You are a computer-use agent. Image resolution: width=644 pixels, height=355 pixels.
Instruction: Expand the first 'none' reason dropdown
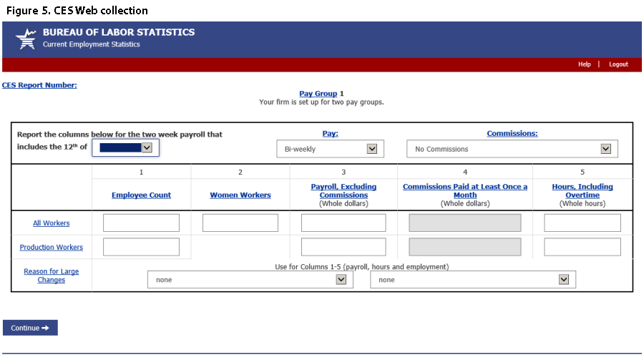pos(250,279)
